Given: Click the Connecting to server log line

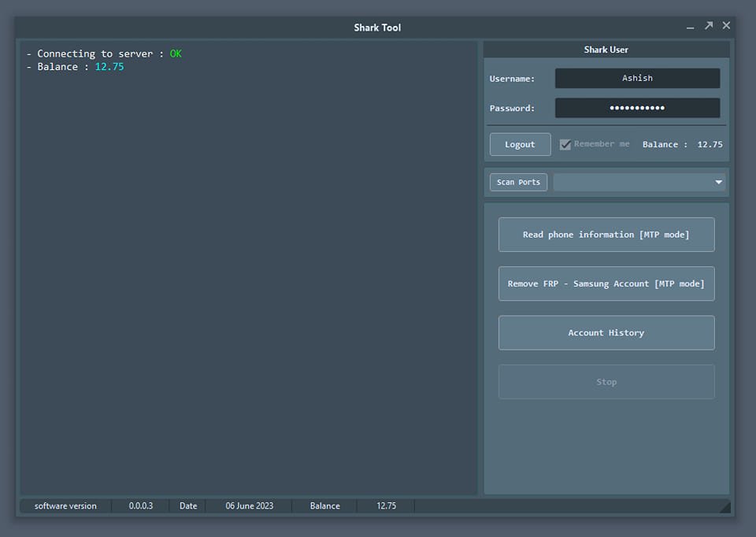Looking at the screenshot, I should 104,54.
